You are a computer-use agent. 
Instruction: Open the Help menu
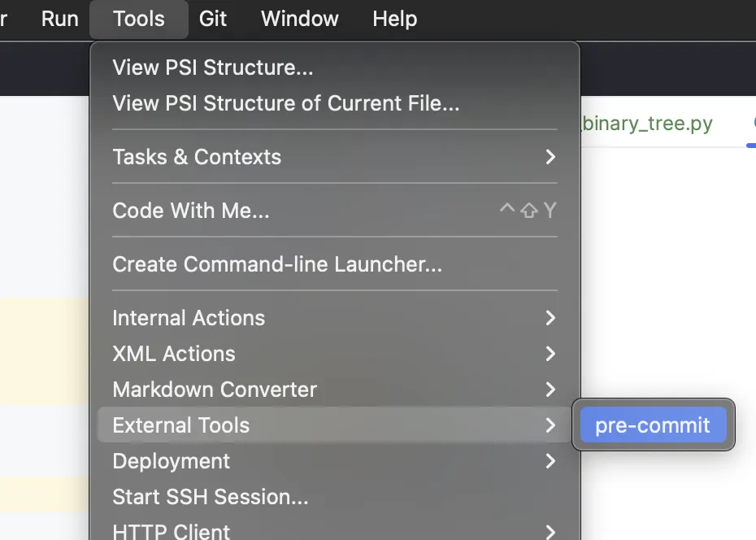click(395, 19)
